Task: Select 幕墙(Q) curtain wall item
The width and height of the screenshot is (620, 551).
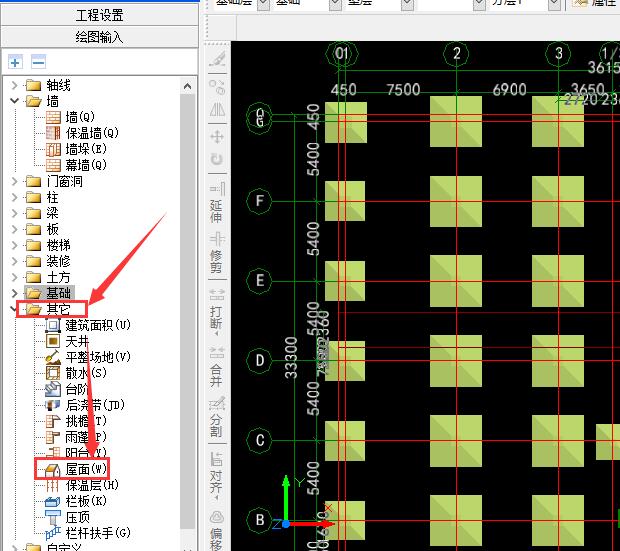Action: pyautogui.click(x=76, y=165)
